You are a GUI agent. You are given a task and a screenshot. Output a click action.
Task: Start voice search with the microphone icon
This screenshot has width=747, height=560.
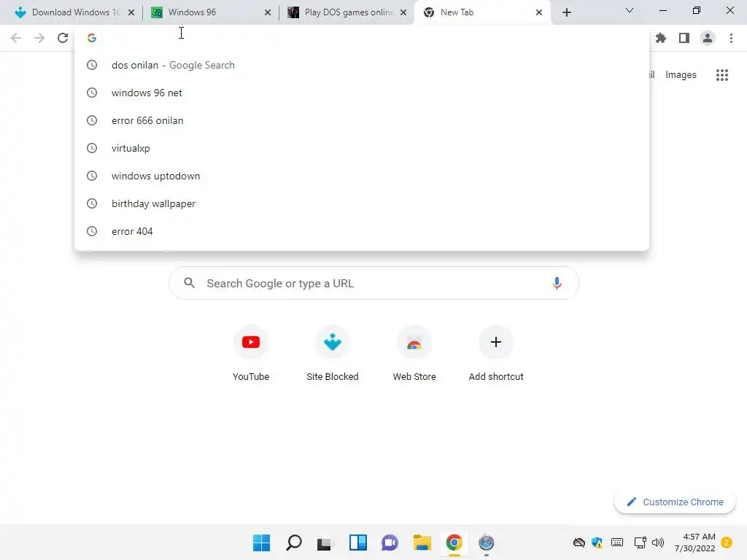pyautogui.click(x=557, y=284)
